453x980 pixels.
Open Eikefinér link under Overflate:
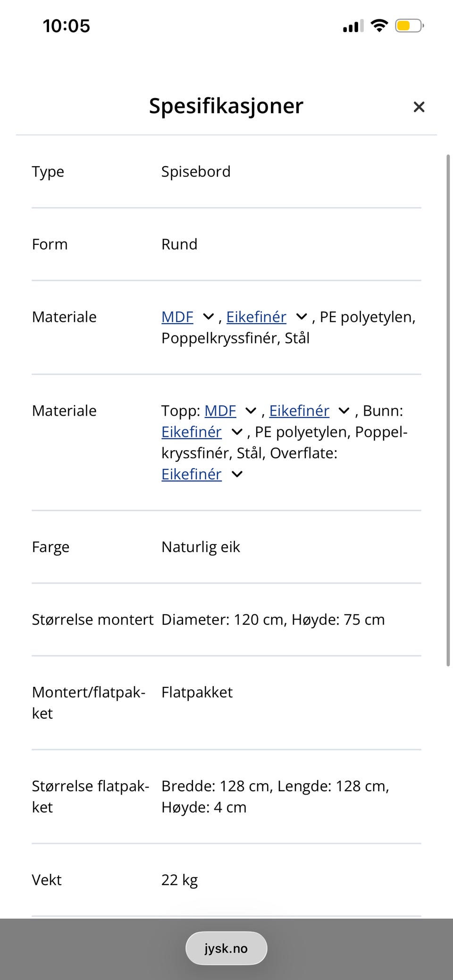192,474
